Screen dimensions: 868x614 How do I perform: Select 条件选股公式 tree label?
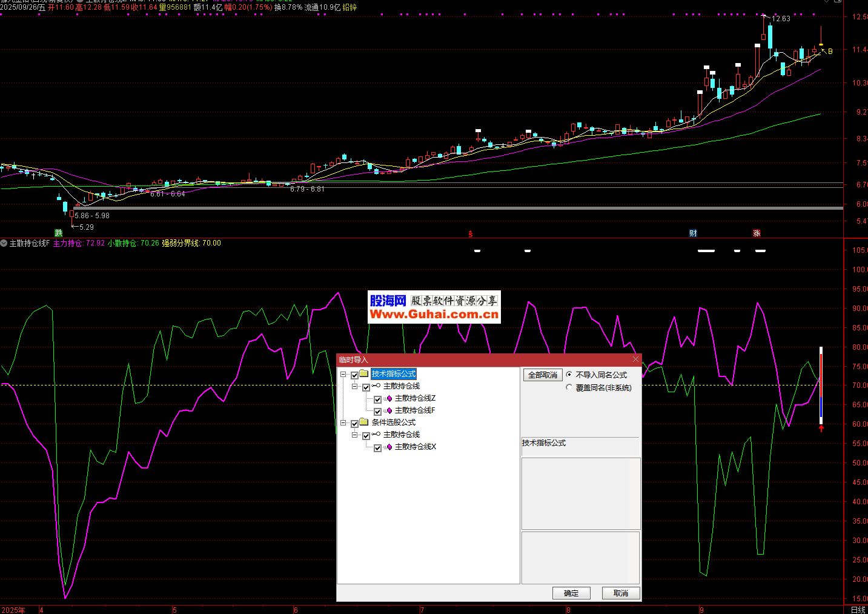tap(394, 422)
